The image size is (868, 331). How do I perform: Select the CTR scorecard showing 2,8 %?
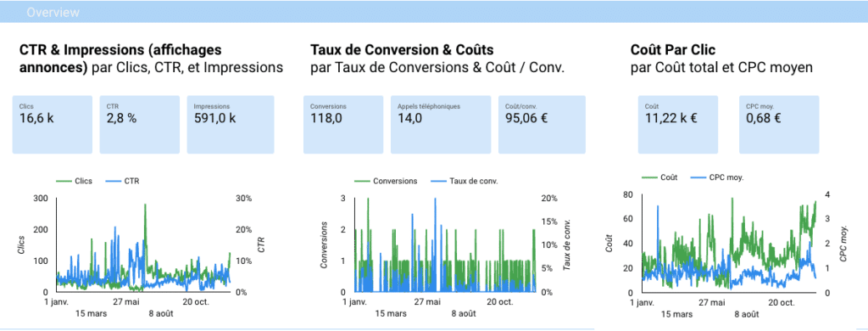point(140,125)
